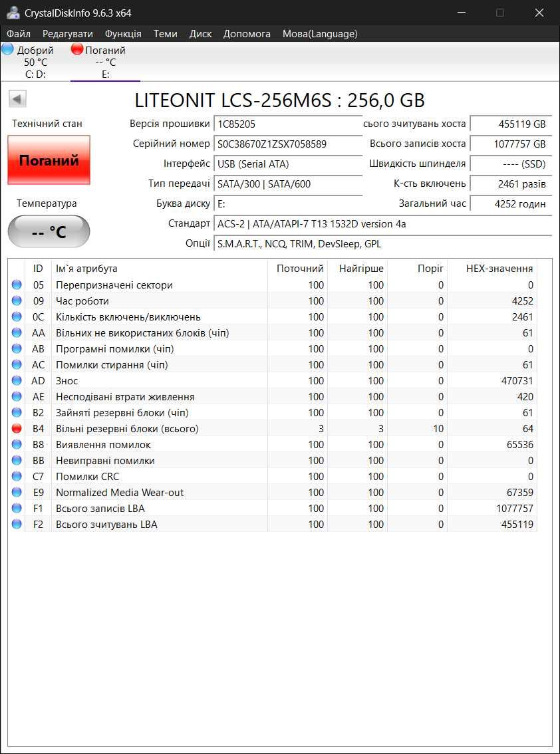This screenshot has height=754, width=560.
Task: Click the Поріг column header
Action: pos(418,269)
